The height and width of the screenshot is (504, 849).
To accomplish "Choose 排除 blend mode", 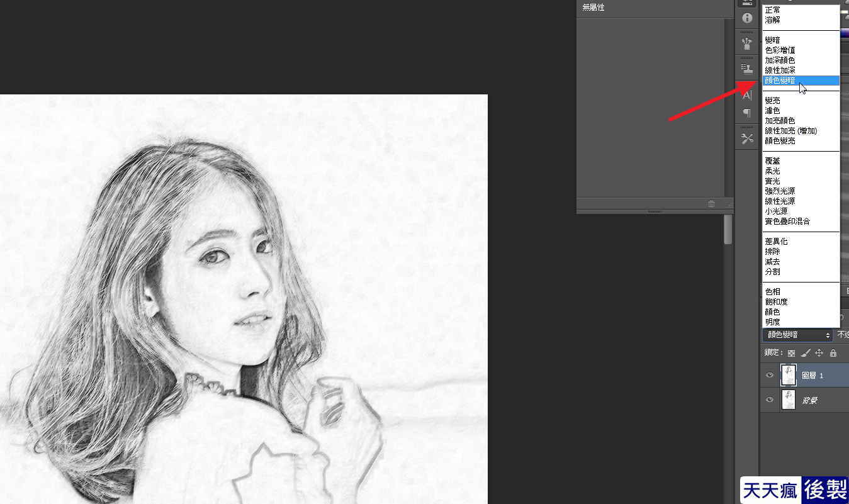I will [801, 252].
